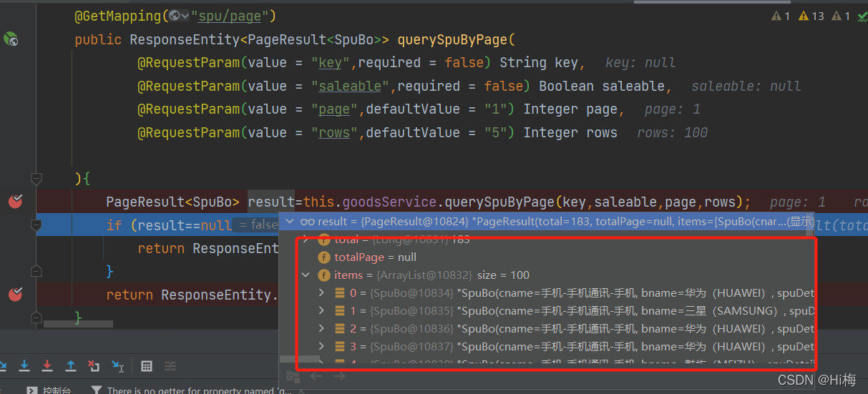Click the "rows" request parameter string
868x394 pixels.
(x=334, y=133)
